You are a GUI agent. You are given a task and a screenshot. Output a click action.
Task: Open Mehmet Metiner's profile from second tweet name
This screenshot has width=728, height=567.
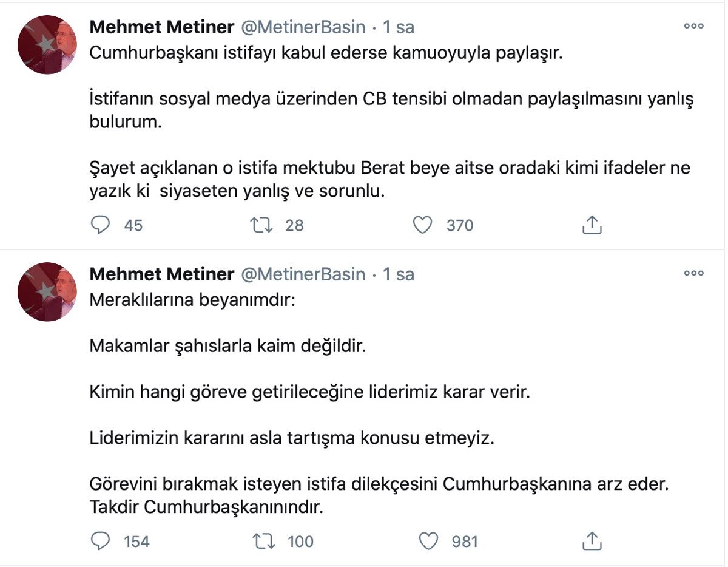(161, 274)
